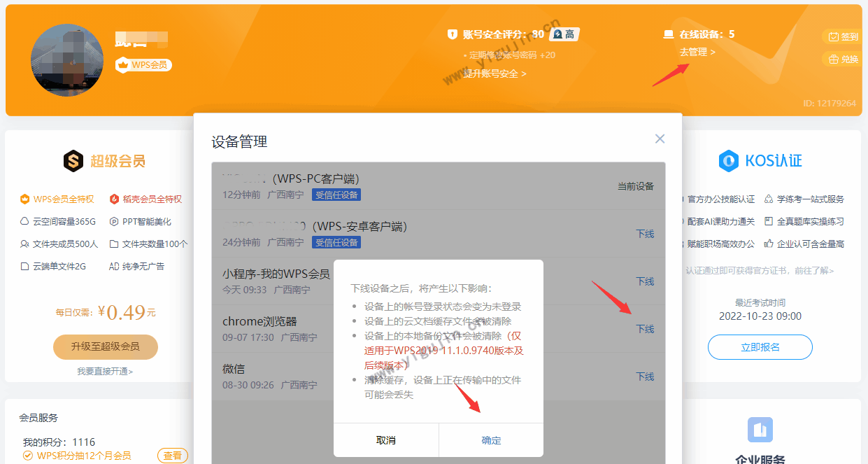Click 升级至超级会员 button
The height and width of the screenshot is (464, 868).
pyautogui.click(x=106, y=346)
